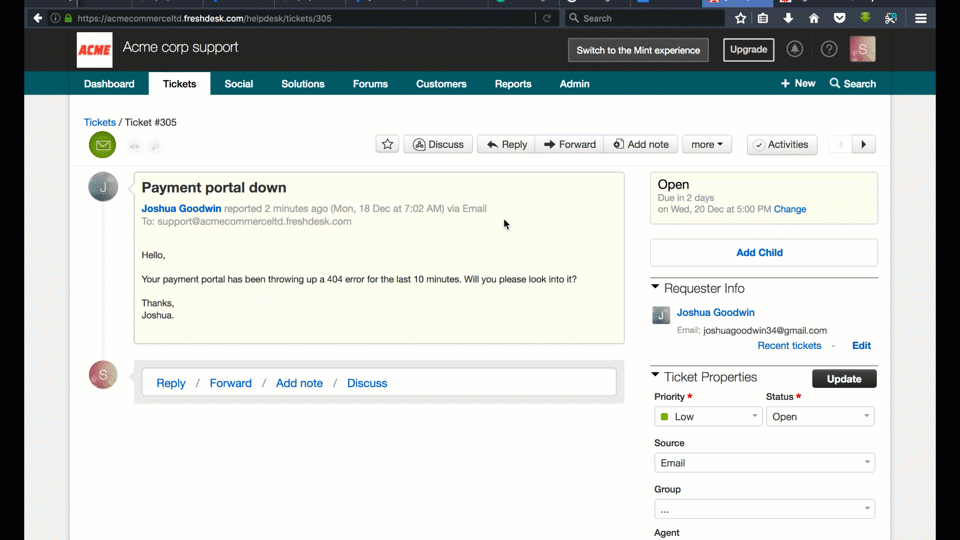960x540 pixels.
Task: Open notifications bell icon
Action: pos(795,49)
